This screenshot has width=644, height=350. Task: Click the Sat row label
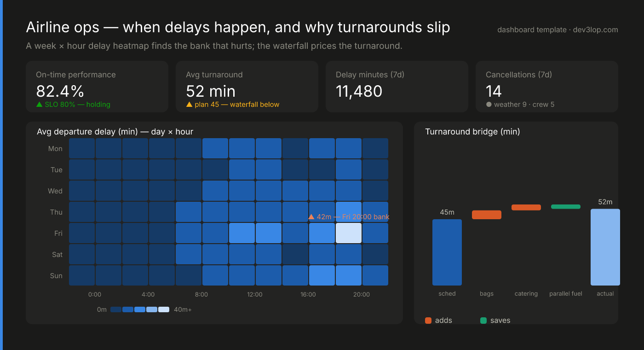pyautogui.click(x=57, y=255)
